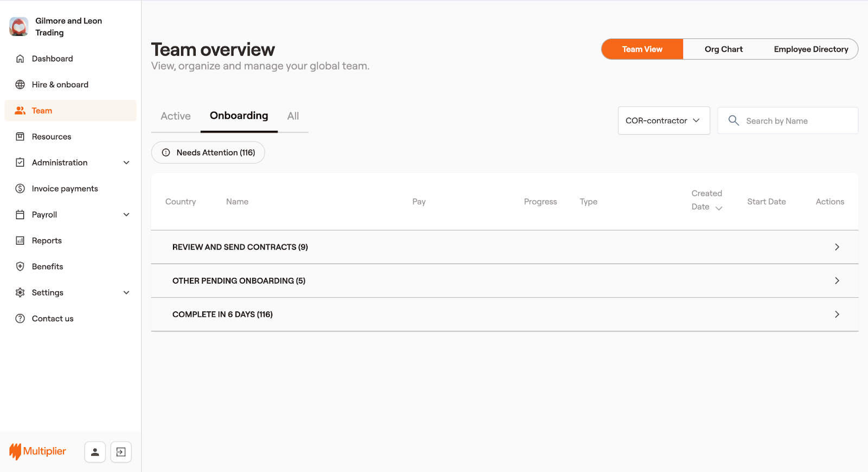
Task: Switch to Team View toggle
Action: 642,49
